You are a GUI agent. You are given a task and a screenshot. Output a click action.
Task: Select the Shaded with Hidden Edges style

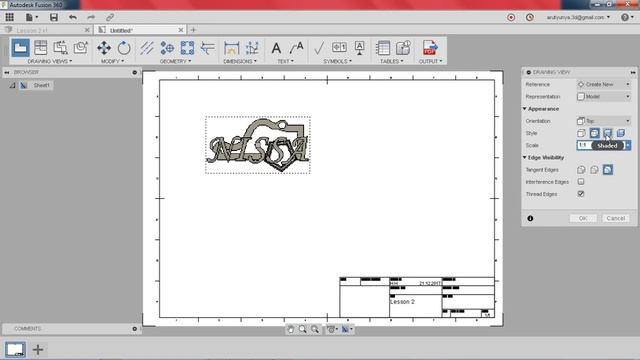pyautogui.click(x=620, y=133)
